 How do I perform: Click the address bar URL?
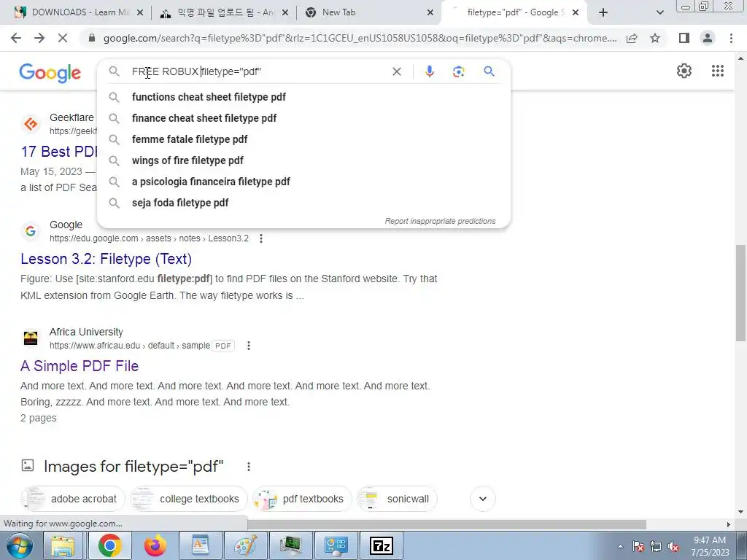(360, 38)
